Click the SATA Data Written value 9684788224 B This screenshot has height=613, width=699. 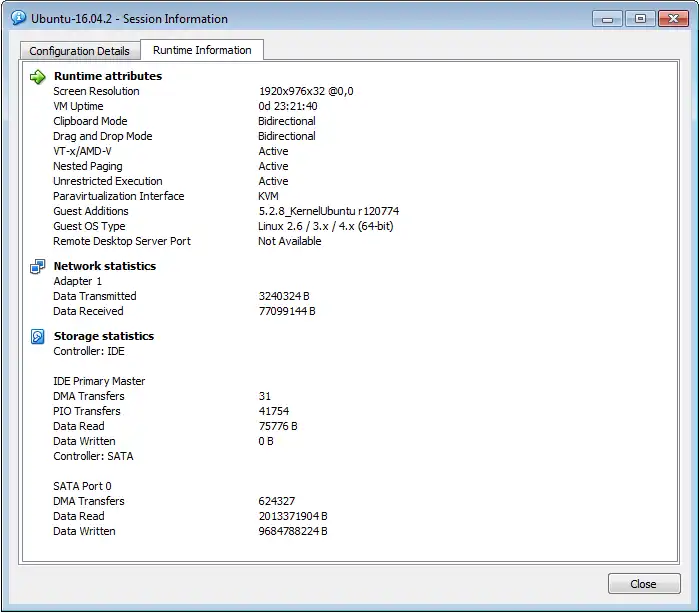(293, 531)
